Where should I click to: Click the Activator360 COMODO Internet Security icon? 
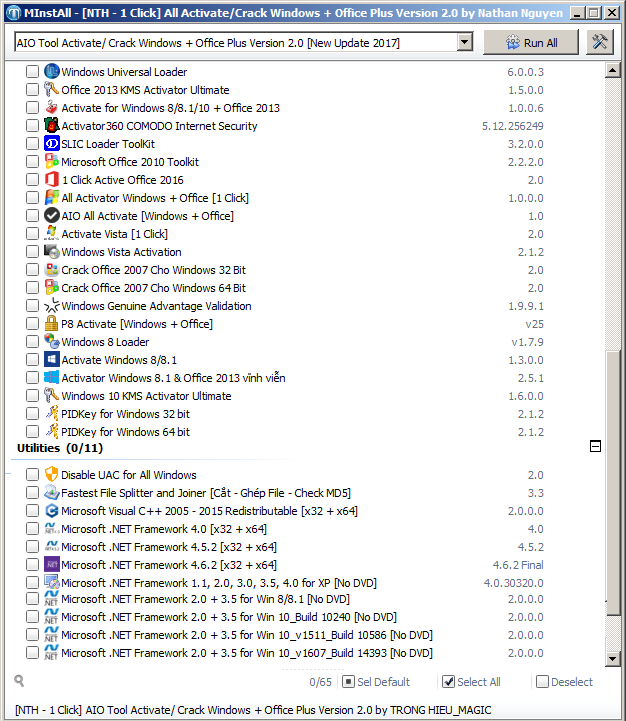coord(52,126)
